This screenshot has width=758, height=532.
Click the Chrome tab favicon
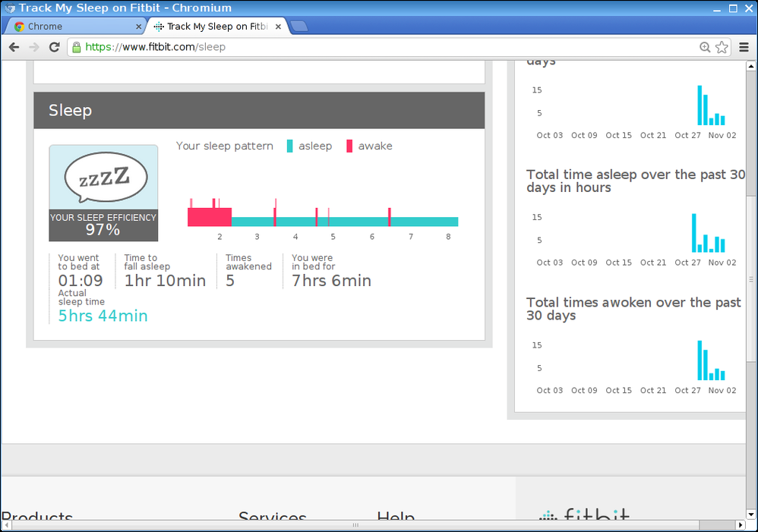[x=19, y=27]
